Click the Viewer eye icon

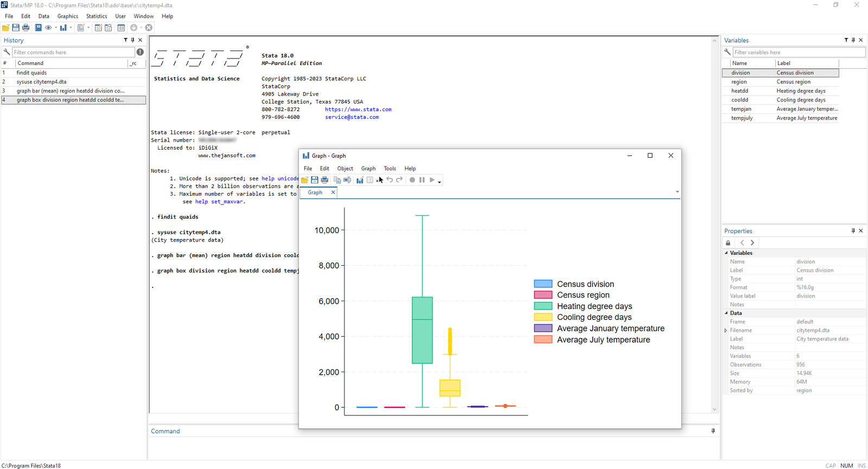pyautogui.click(x=48, y=28)
